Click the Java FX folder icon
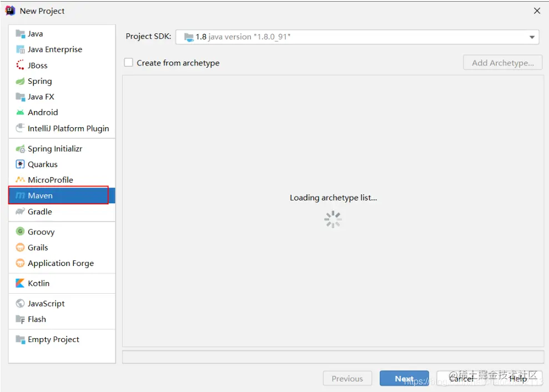 21,97
